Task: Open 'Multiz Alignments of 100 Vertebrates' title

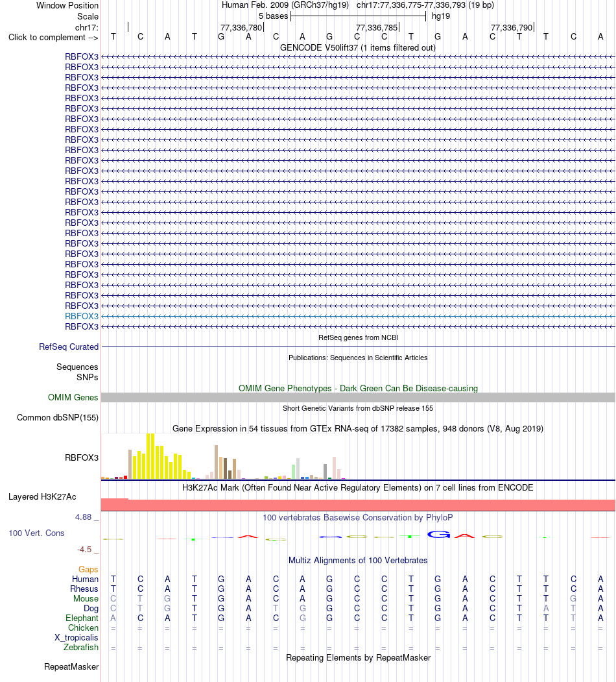Action: (358, 560)
